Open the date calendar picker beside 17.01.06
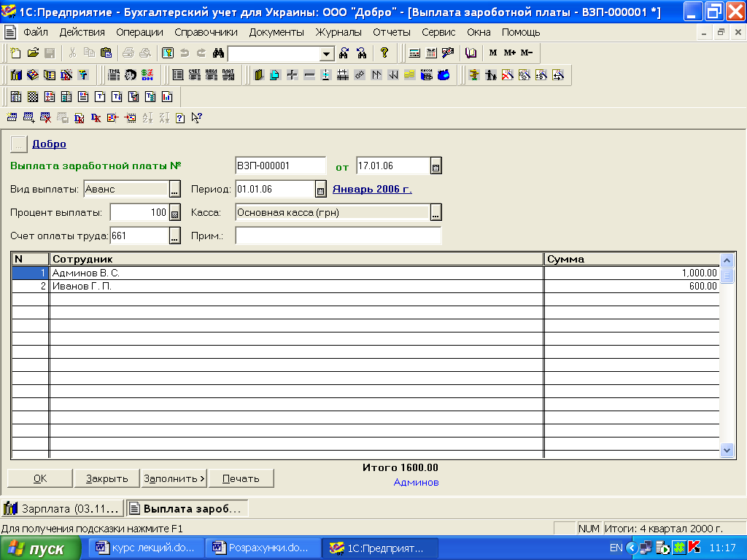This screenshot has height=560, width=747. (x=436, y=166)
